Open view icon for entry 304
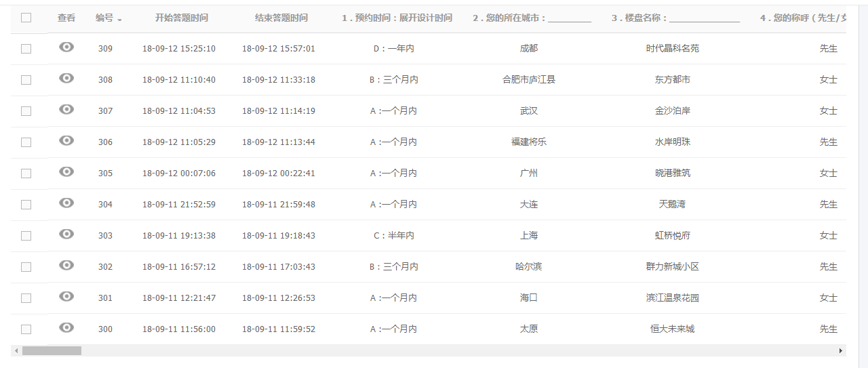Screen dimensions: 868x368 point(66,203)
